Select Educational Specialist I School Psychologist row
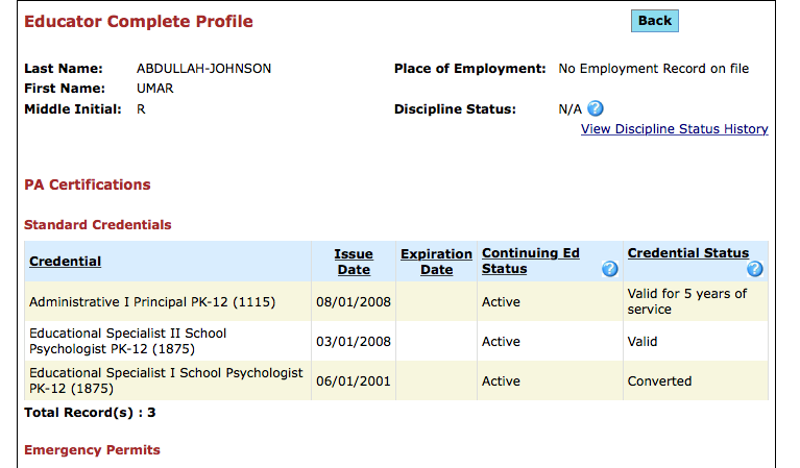 tap(396, 381)
